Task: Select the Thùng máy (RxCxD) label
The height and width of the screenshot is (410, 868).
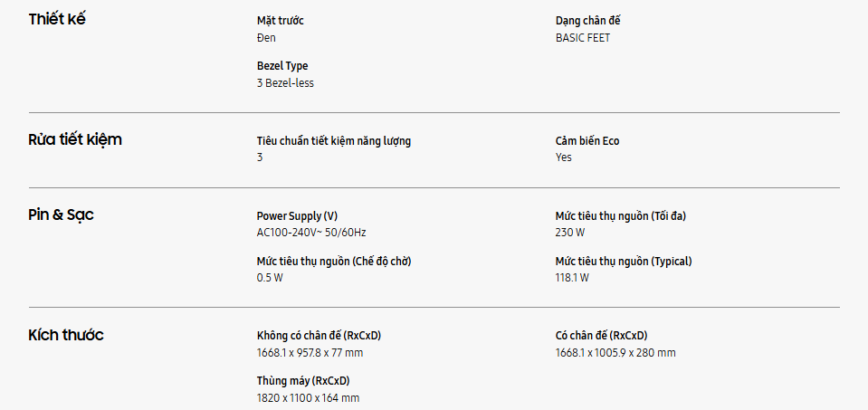Action: [303, 381]
